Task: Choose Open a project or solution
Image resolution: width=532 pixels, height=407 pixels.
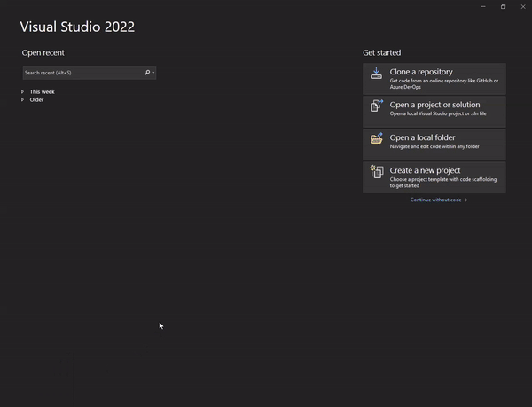Action: pos(434,112)
